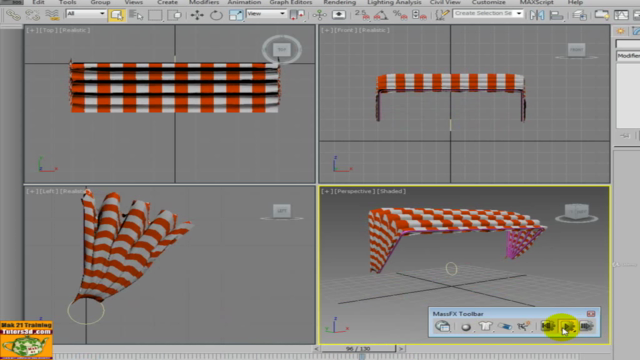Open the Create menu

167,2
